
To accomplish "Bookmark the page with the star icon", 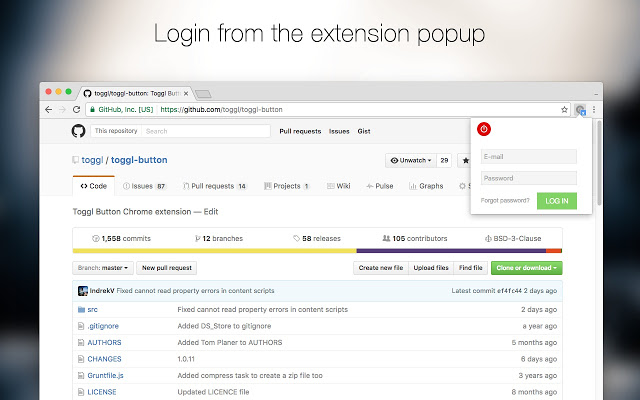I will point(564,109).
